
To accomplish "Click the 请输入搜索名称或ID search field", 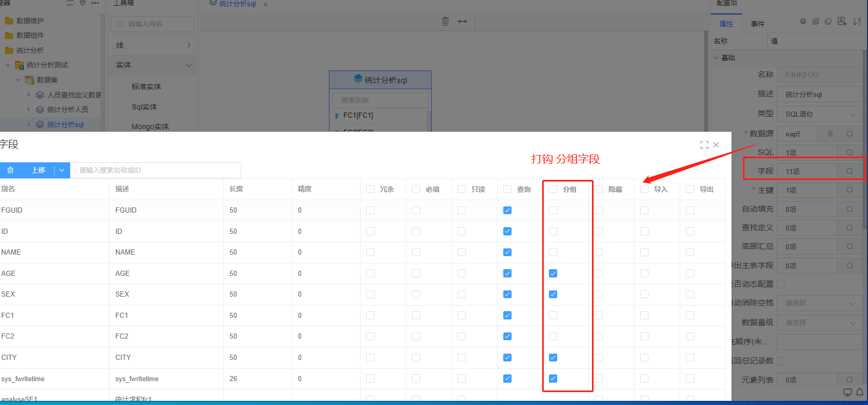I will click(x=156, y=170).
